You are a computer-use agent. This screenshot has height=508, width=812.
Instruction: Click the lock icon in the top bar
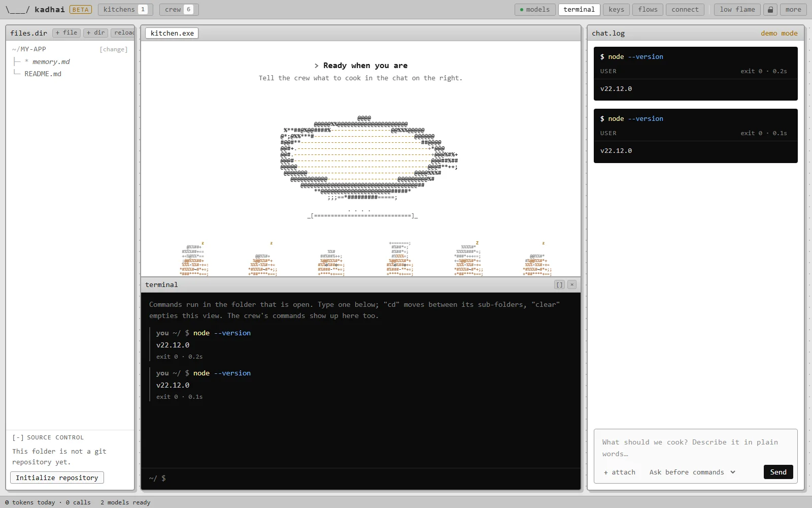coord(770,10)
